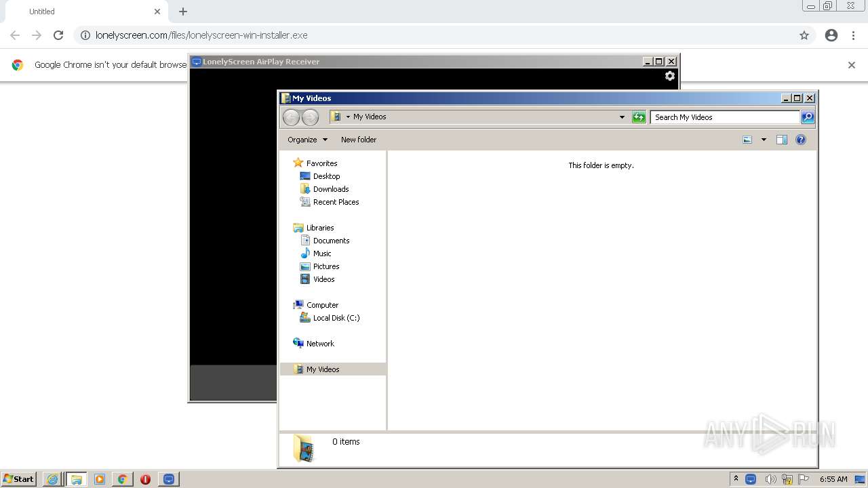
Task: Select Network in navigation pane
Action: pos(320,344)
